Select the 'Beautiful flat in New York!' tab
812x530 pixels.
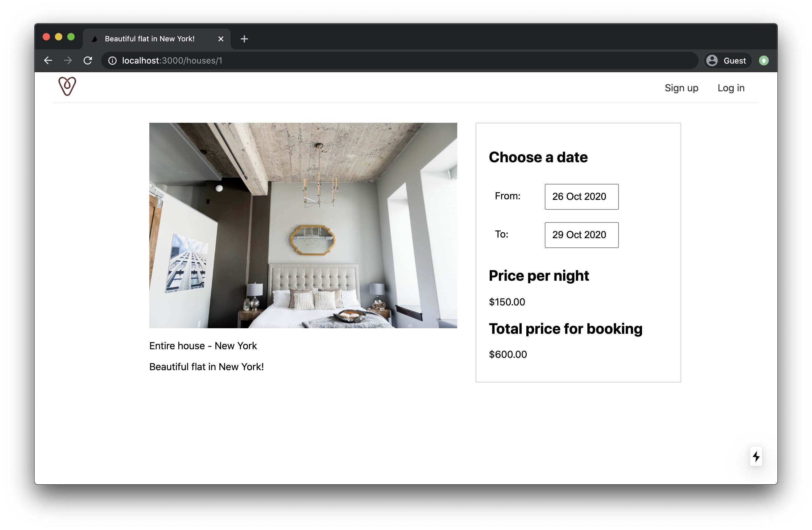click(x=149, y=39)
